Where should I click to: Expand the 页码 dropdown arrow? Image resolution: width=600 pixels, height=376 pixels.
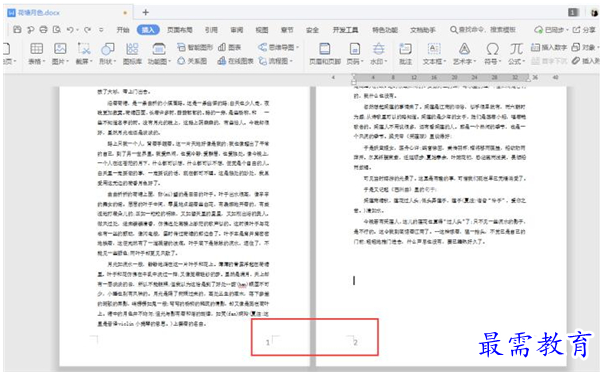click(x=362, y=62)
